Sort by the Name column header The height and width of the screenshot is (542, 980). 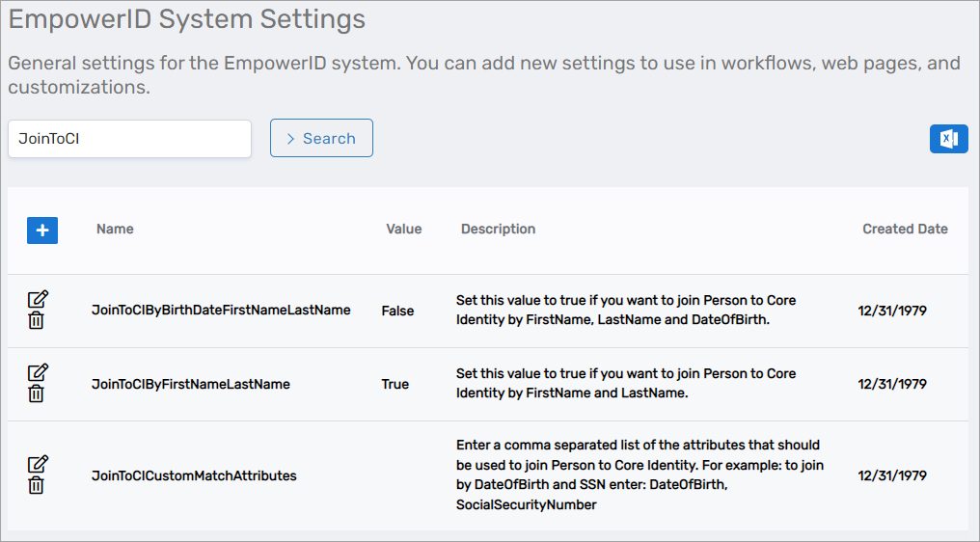[115, 230]
